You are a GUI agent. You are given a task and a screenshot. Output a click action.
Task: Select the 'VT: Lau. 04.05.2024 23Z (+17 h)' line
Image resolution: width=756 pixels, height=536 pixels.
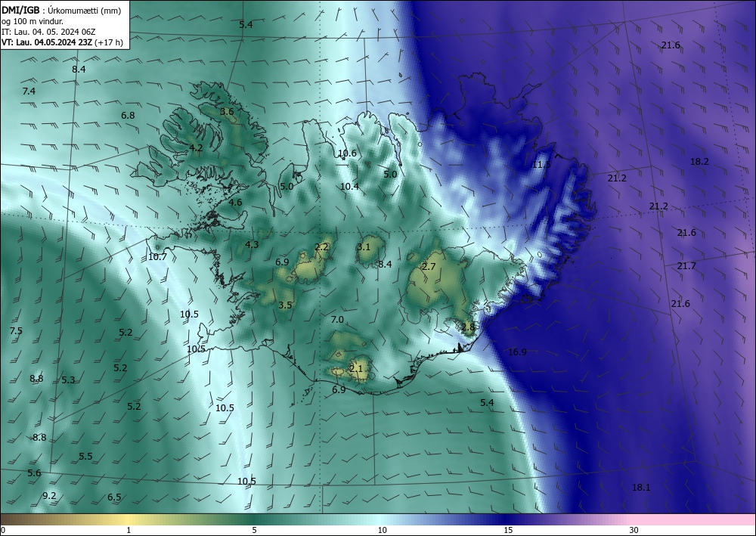point(62,42)
